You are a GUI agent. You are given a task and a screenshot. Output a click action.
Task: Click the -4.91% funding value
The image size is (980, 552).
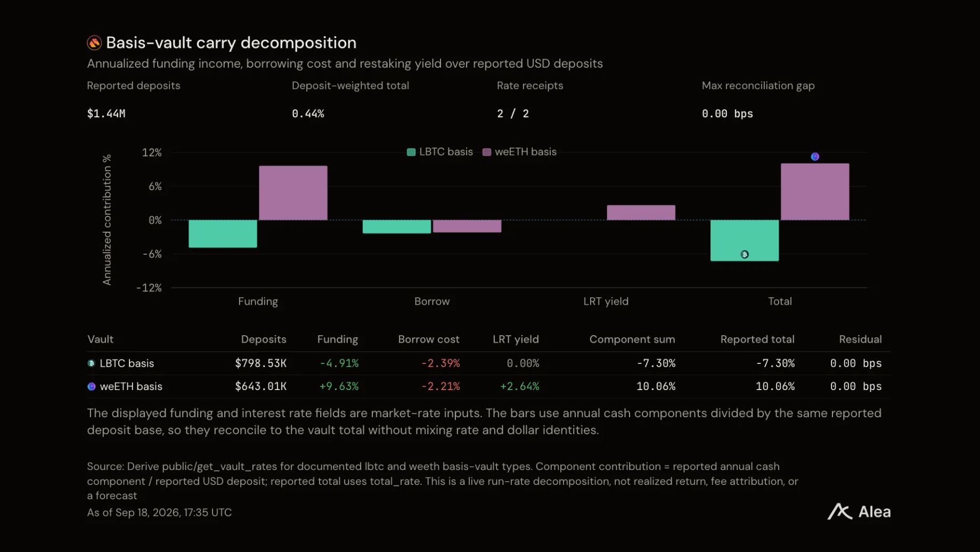[339, 363]
